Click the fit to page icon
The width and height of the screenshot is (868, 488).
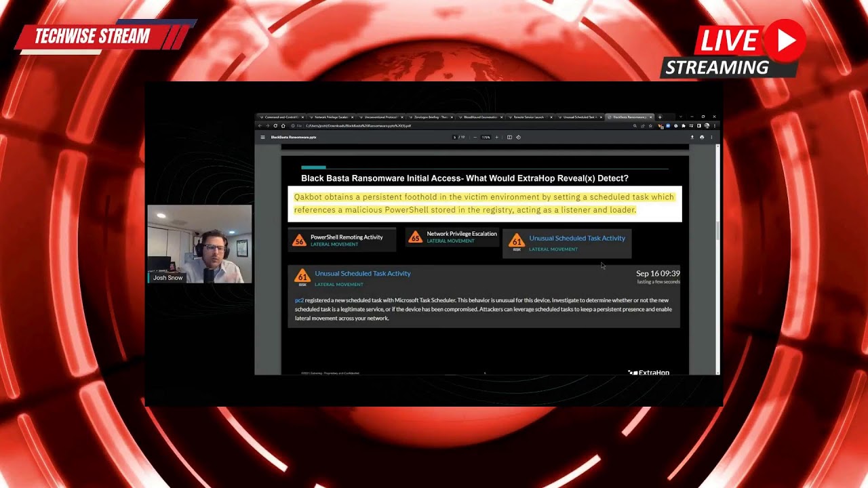tap(509, 137)
